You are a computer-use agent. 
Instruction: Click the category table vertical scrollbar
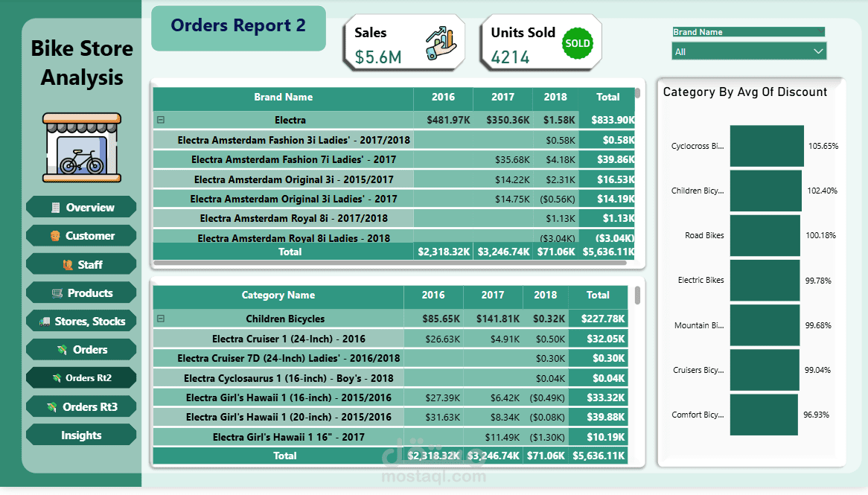point(638,295)
